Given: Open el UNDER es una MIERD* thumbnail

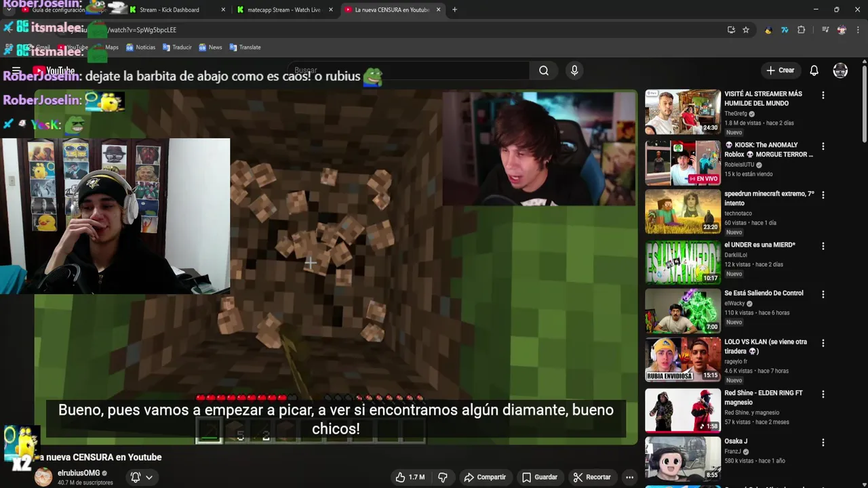Looking at the screenshot, I should [682, 262].
